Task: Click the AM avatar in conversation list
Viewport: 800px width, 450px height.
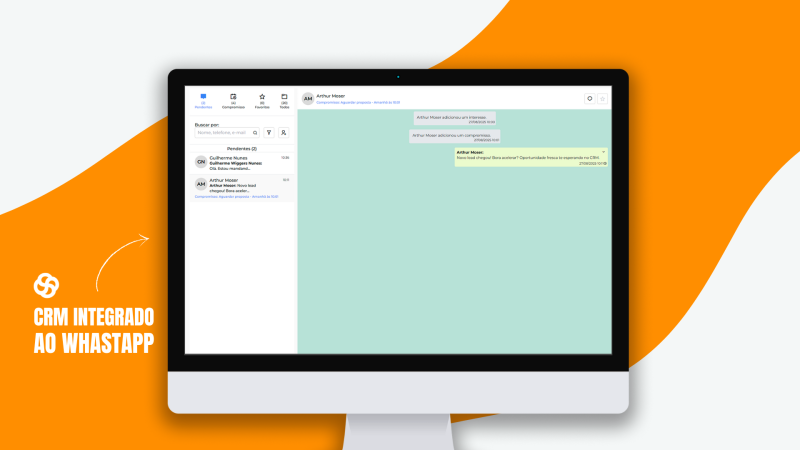Action: [201, 185]
